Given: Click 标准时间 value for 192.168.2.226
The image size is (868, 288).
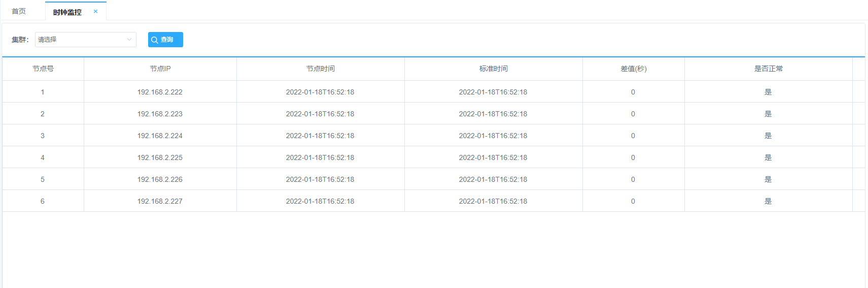Looking at the screenshot, I should coord(493,179).
